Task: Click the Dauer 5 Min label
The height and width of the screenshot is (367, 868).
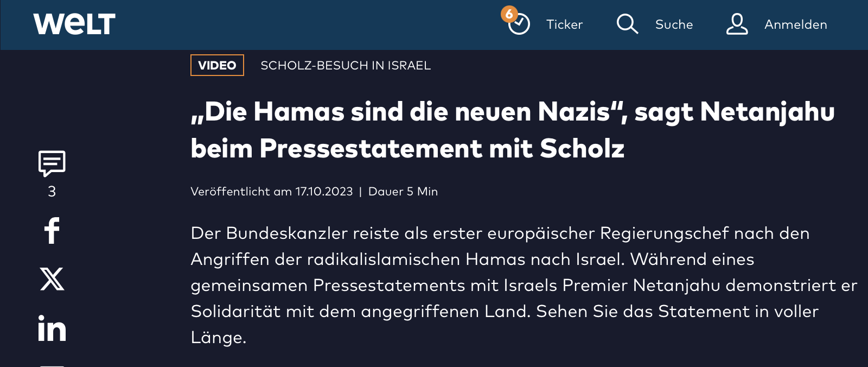Action: click(403, 192)
